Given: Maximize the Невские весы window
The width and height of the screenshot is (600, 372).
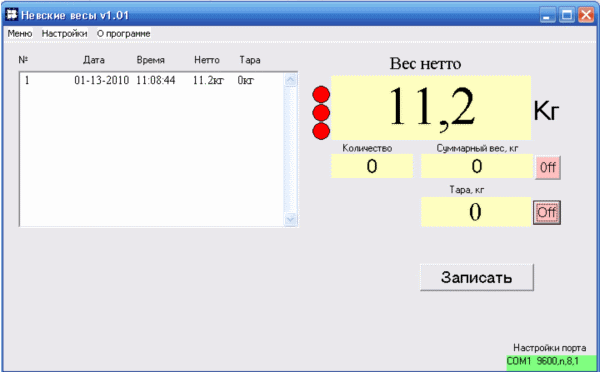Looking at the screenshot, I should pyautogui.click(x=567, y=15).
